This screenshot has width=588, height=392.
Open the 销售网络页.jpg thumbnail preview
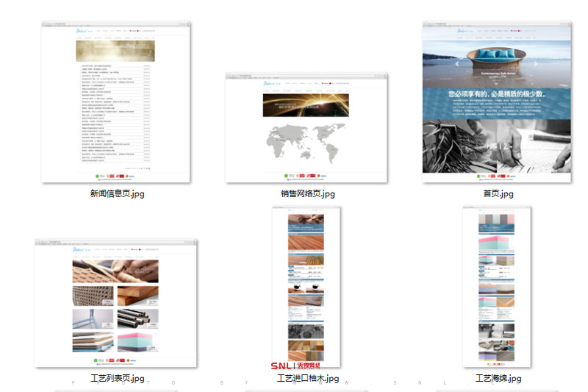coord(306,127)
